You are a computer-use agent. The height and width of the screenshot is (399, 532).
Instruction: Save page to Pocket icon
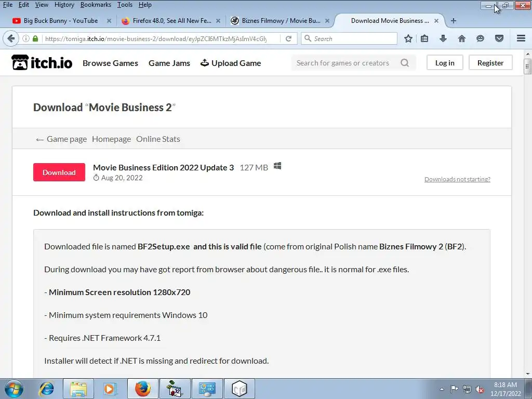point(499,38)
